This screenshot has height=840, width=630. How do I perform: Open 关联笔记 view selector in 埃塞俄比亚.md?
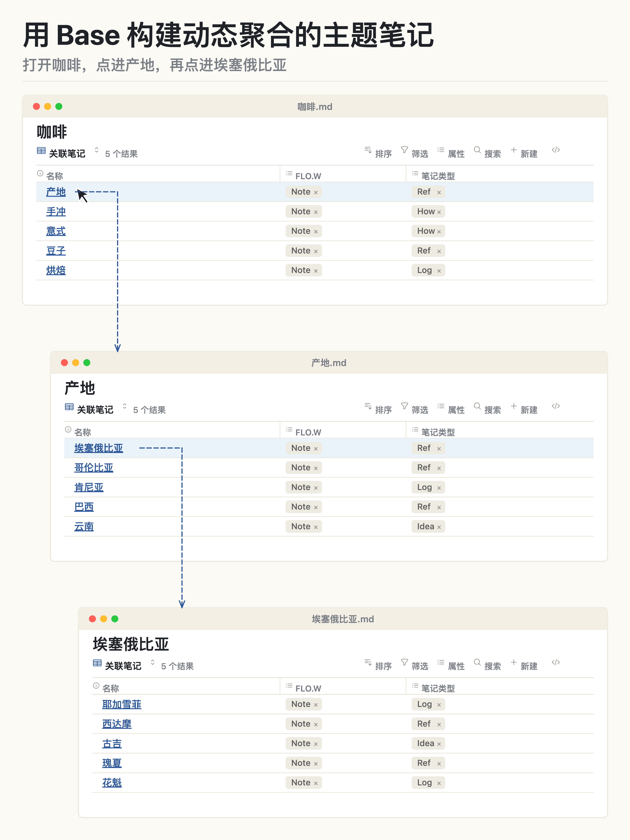pyautogui.click(x=123, y=666)
